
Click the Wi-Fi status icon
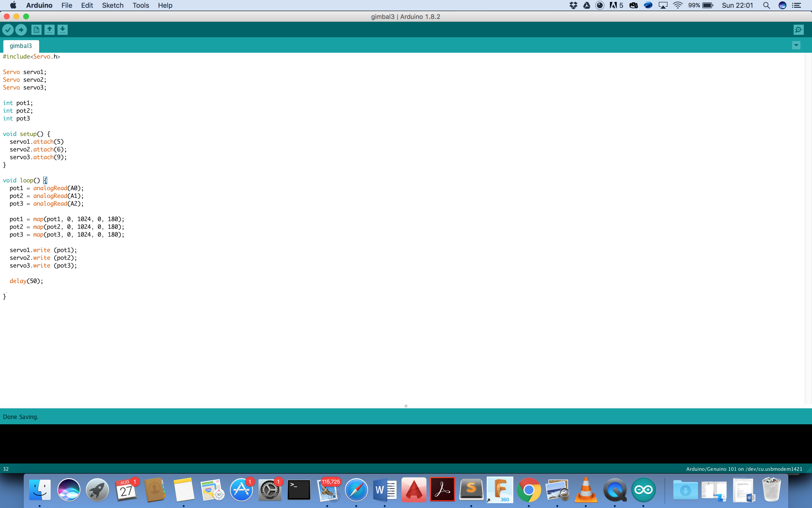coord(678,5)
